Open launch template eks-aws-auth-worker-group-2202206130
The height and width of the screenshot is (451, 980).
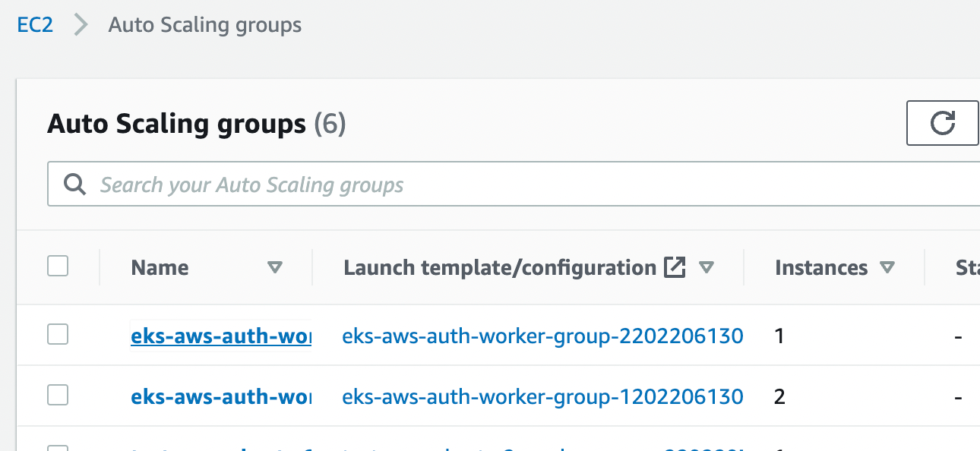pyautogui.click(x=542, y=336)
